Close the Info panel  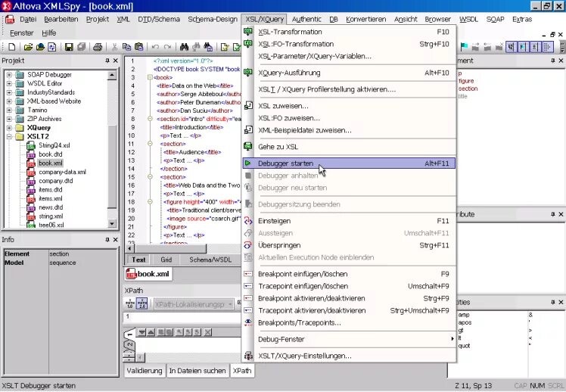pyautogui.click(x=116, y=240)
